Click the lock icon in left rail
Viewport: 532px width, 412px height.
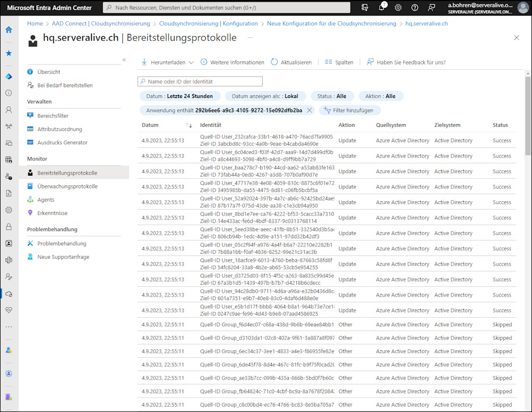tap(9, 227)
